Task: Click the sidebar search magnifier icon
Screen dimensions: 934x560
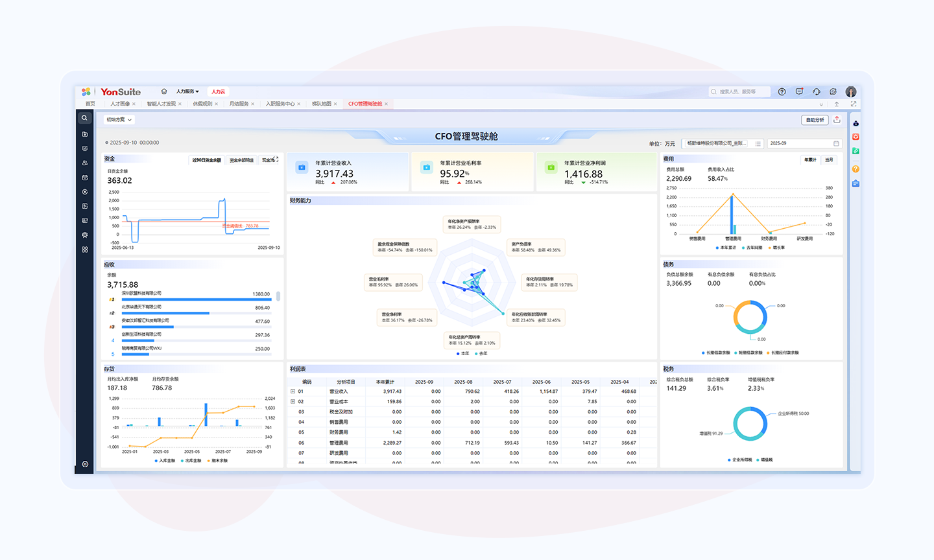Action: click(84, 118)
